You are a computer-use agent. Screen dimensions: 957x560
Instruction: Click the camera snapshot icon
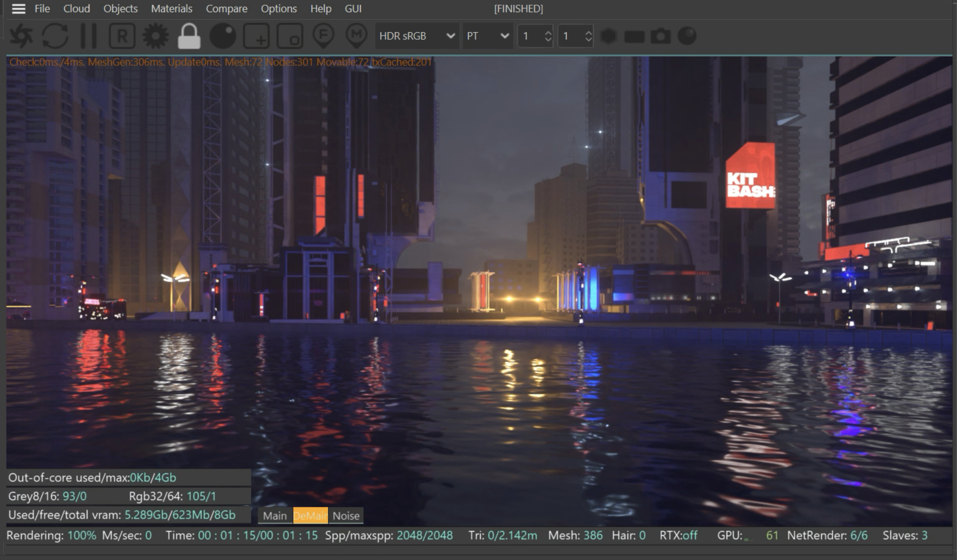tap(660, 36)
